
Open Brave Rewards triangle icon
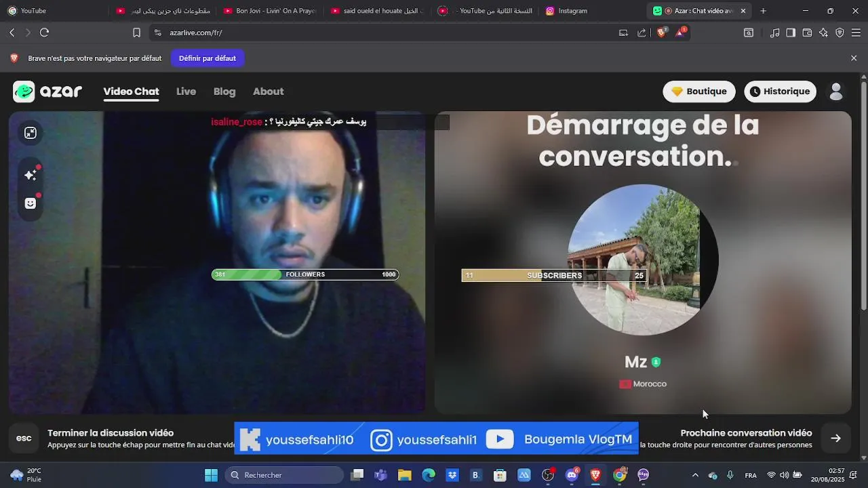[680, 32]
